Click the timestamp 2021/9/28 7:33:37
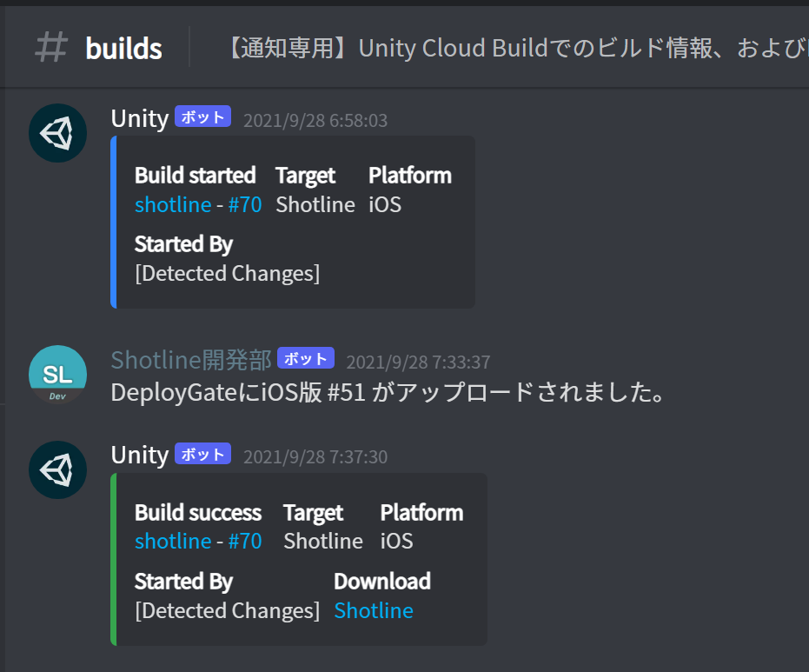The width and height of the screenshot is (809, 672). (x=418, y=362)
